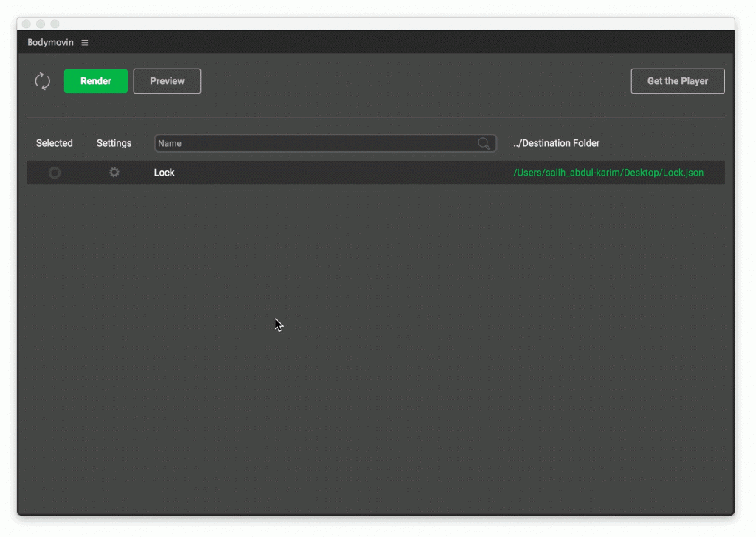Maximize the Bodymovin window

[55, 24]
